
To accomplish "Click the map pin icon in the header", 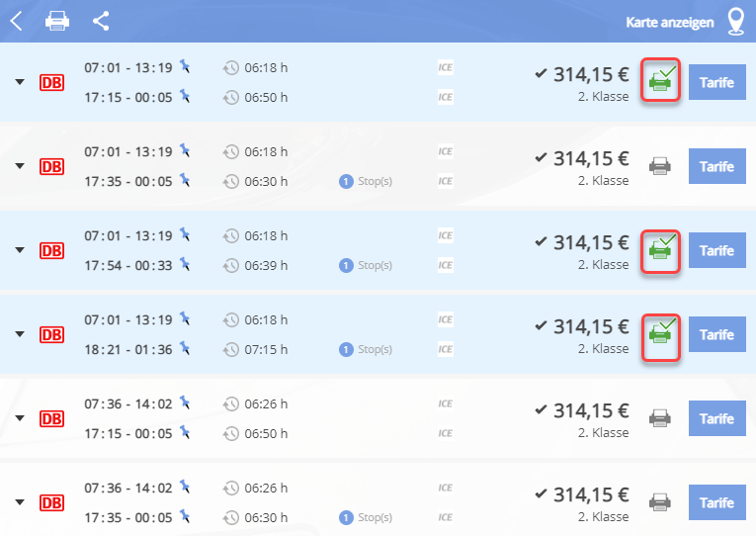I will tap(736, 22).
